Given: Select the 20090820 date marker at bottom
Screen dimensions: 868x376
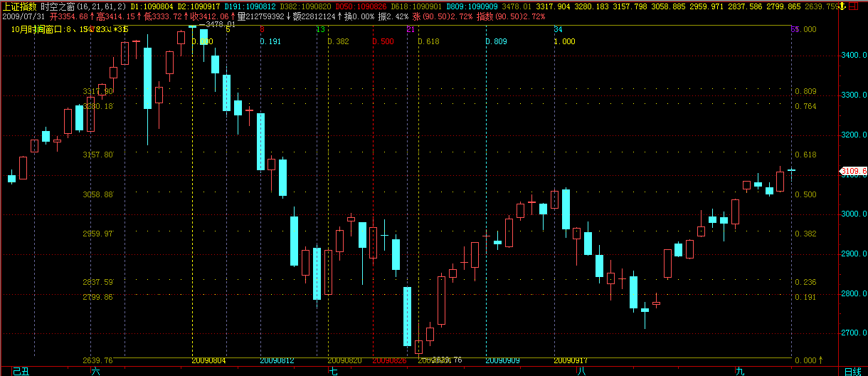Looking at the screenshot, I should [x=344, y=361].
